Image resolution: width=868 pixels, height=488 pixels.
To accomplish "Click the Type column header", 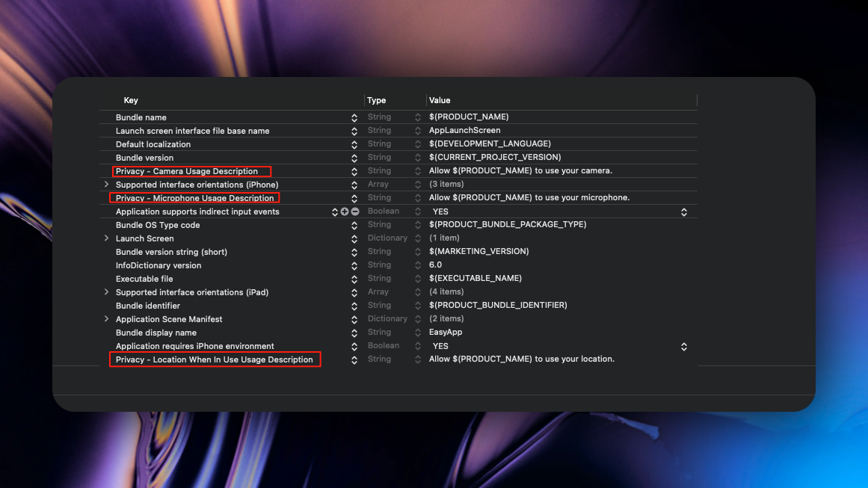I will [x=377, y=100].
